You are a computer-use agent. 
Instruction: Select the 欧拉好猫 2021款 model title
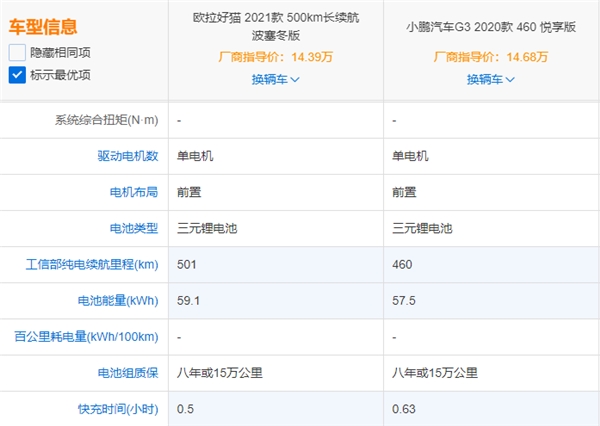tap(276, 26)
